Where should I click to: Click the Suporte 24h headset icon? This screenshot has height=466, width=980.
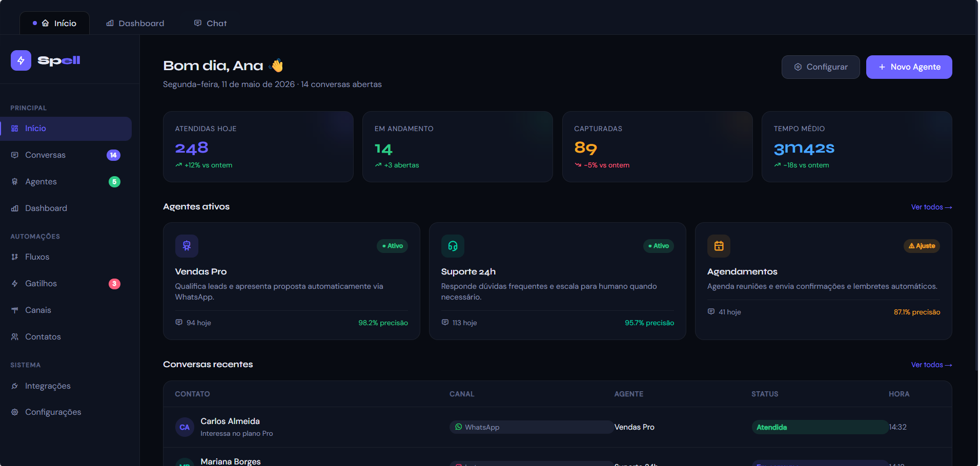click(x=453, y=246)
